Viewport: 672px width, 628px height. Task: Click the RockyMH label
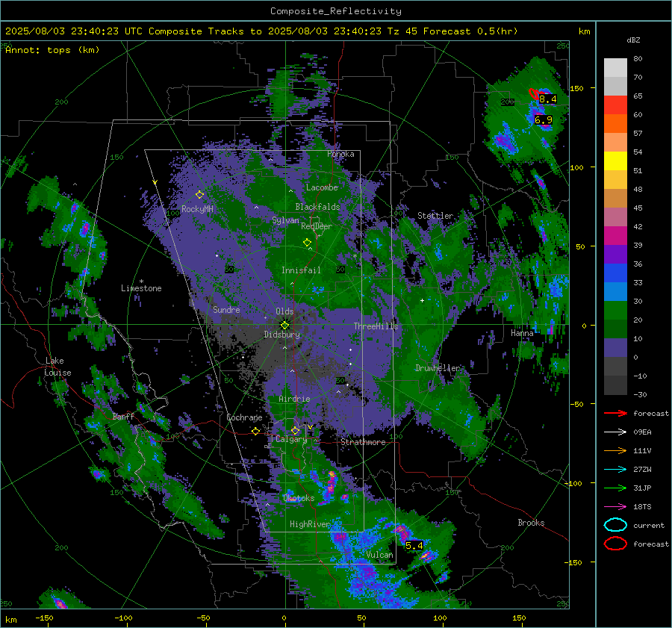[197, 209]
